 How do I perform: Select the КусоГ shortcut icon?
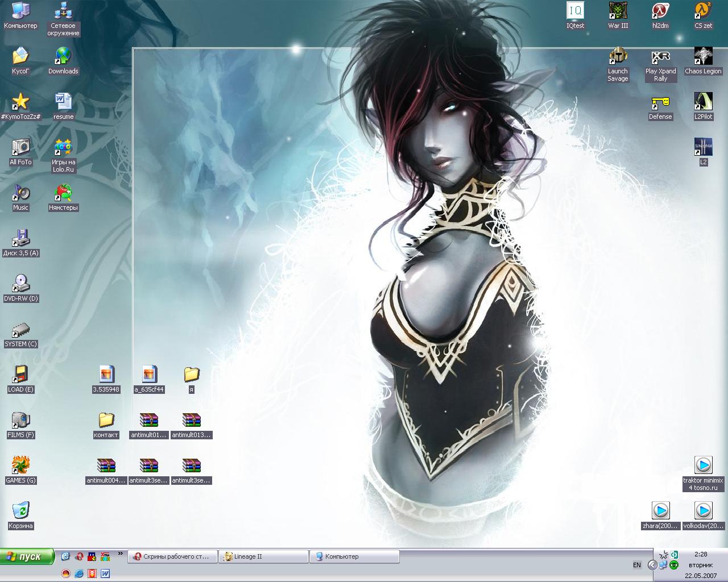pos(20,61)
